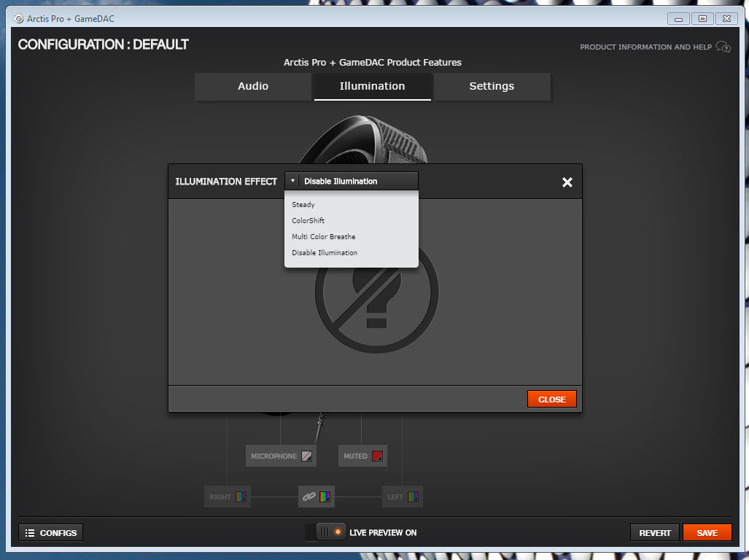Click the SteelSeries icon in the title bar
This screenshot has width=749, height=560.
[19, 19]
